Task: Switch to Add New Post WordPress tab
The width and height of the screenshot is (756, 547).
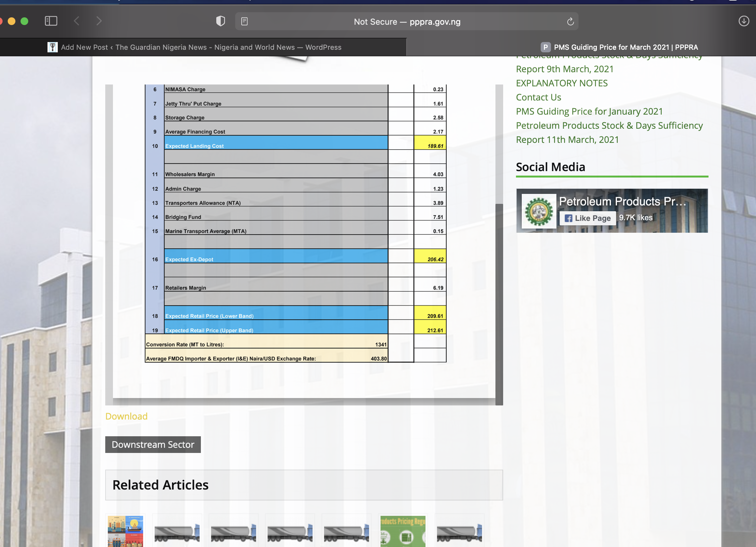Action: [201, 48]
